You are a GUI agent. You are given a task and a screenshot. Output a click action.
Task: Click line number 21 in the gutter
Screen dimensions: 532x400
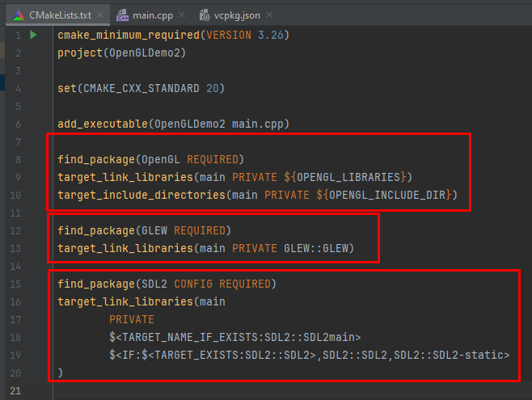tap(15, 391)
